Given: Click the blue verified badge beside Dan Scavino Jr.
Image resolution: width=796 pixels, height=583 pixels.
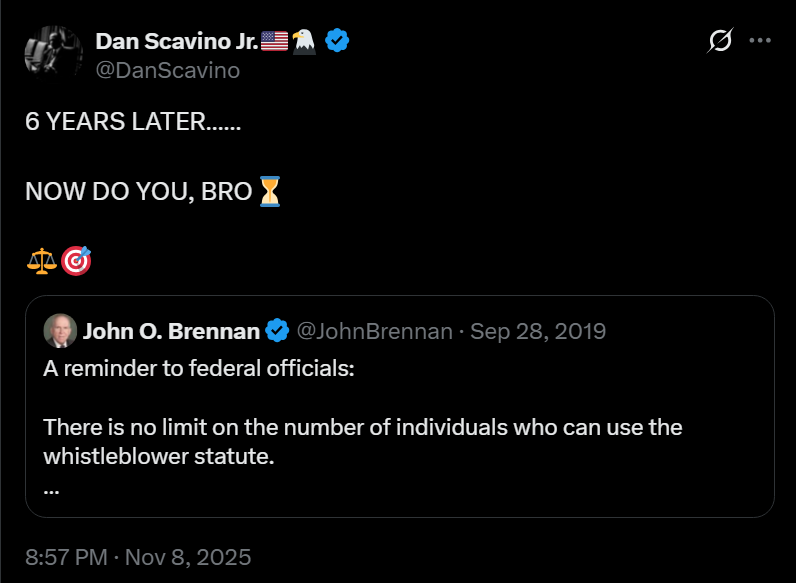Looking at the screenshot, I should pos(338,41).
